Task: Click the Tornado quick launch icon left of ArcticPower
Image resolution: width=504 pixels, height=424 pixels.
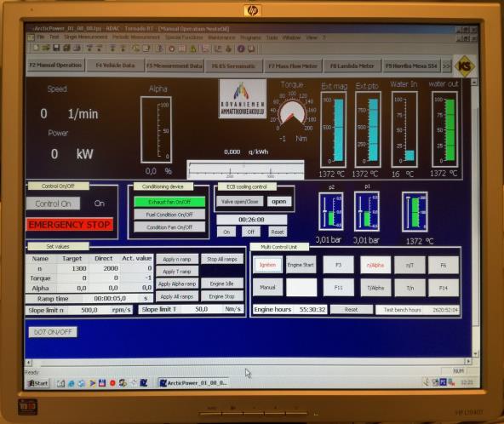Action: tap(144, 383)
